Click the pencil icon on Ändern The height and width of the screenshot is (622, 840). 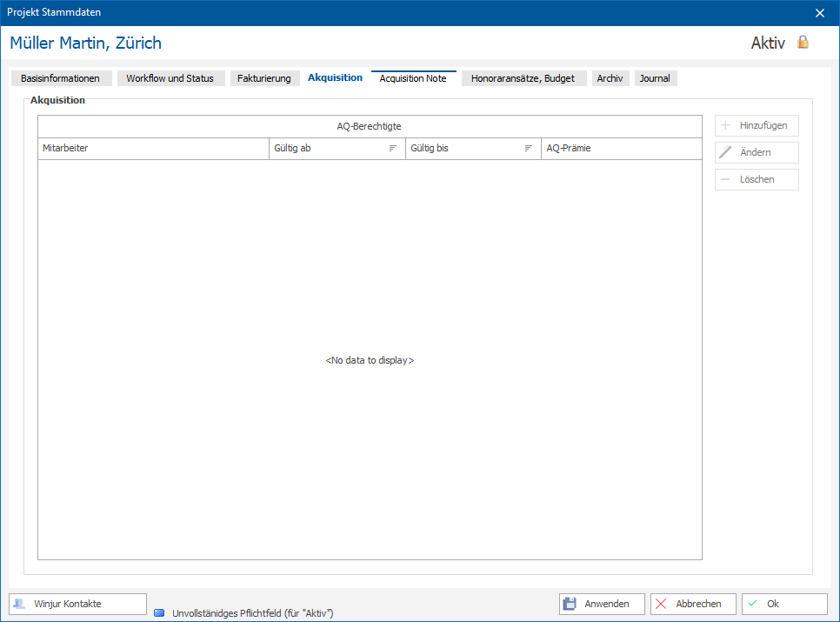point(725,152)
